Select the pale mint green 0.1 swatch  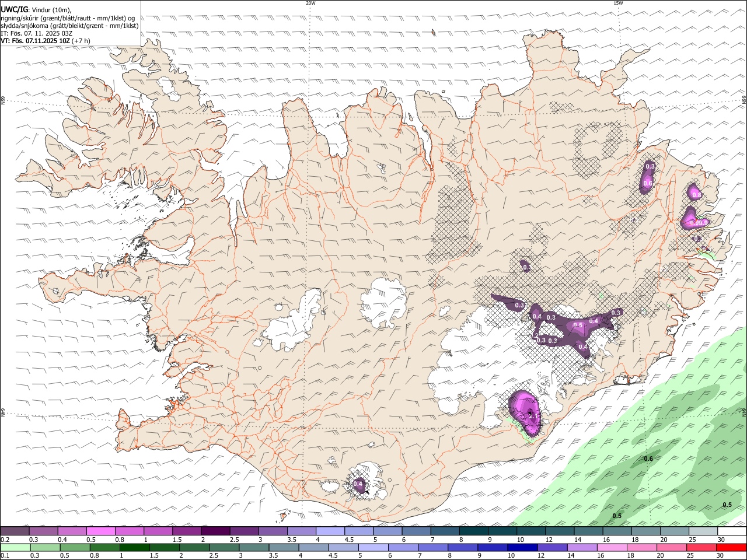point(15,548)
